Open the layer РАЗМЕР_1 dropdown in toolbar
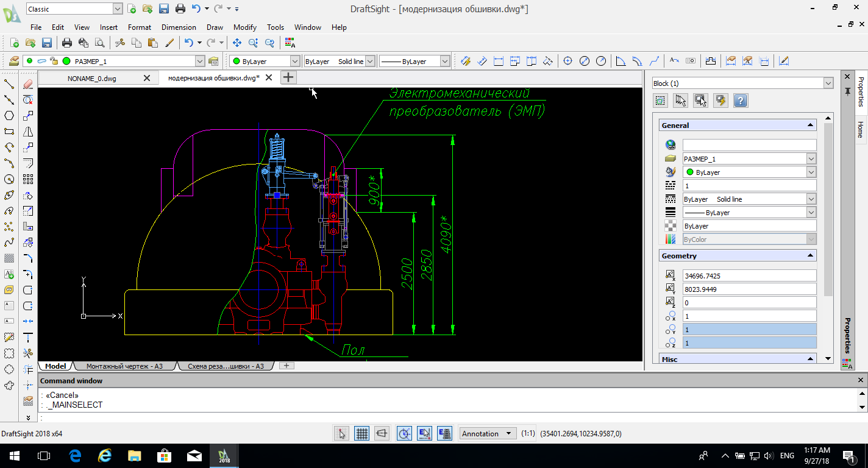868x468 pixels. 200,61
